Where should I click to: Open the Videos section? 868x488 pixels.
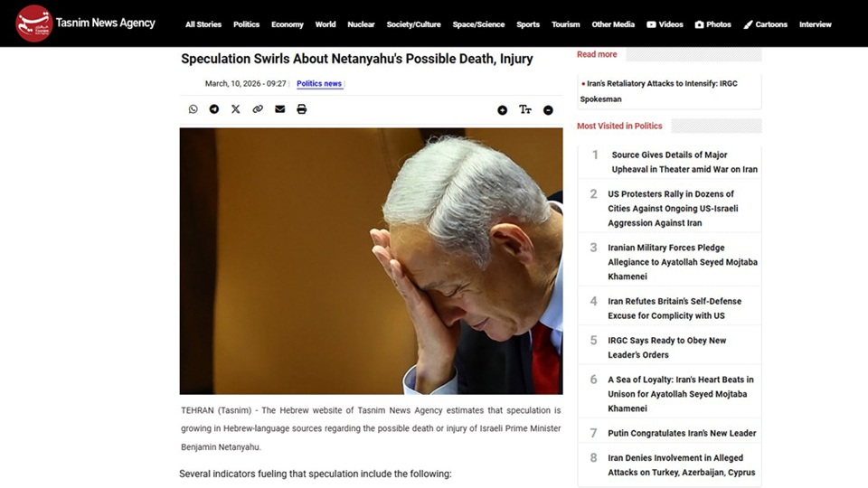click(665, 24)
